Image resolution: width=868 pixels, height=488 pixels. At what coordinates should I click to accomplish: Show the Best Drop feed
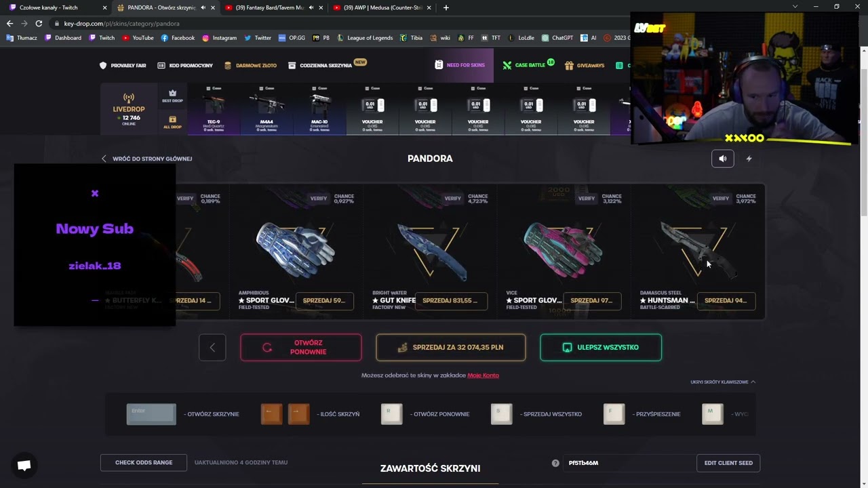[172, 96]
